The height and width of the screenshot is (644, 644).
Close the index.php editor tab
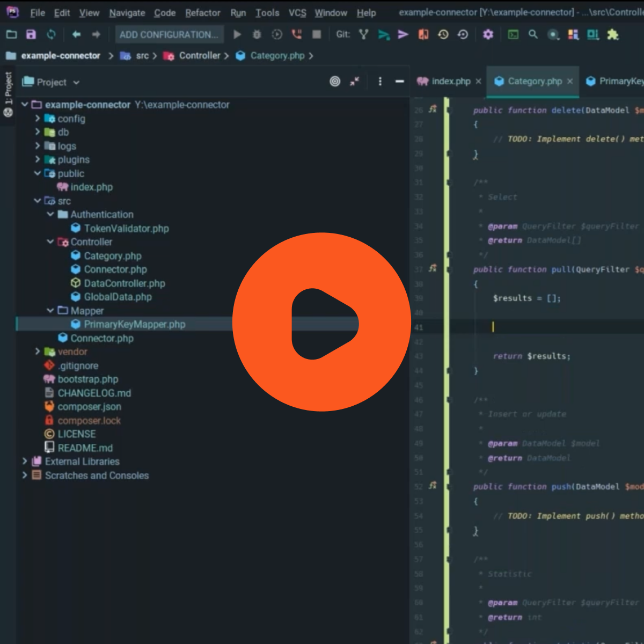(x=478, y=81)
